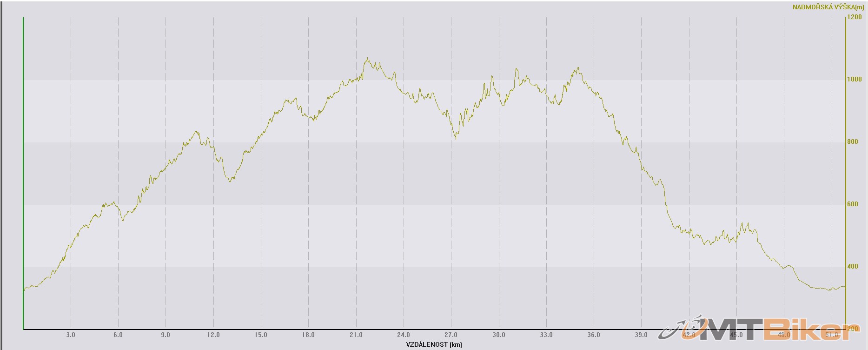Click the MTBiker logo watermark

[x=762, y=328]
